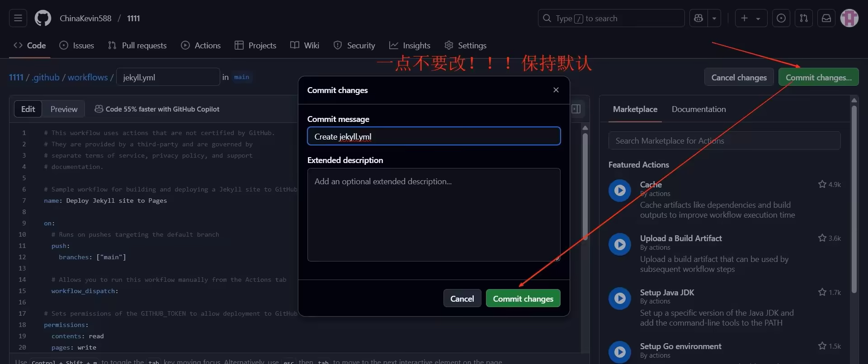
Task: Open the Setup Java JDK action
Action: point(667,292)
